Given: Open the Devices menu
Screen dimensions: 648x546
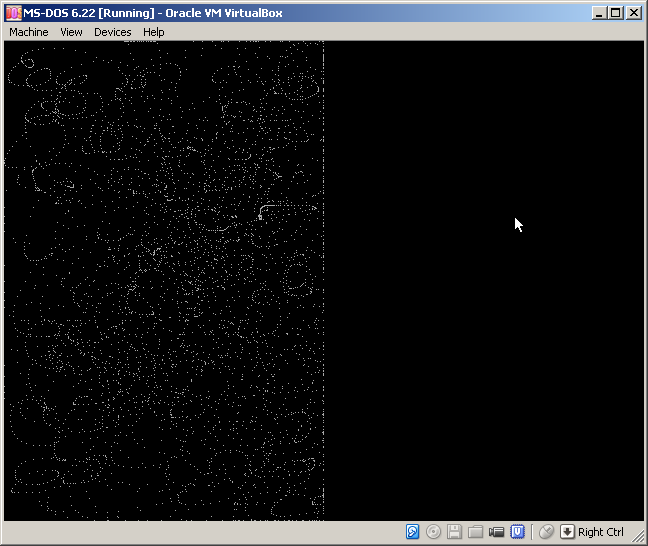Looking at the screenshot, I should click(112, 32).
